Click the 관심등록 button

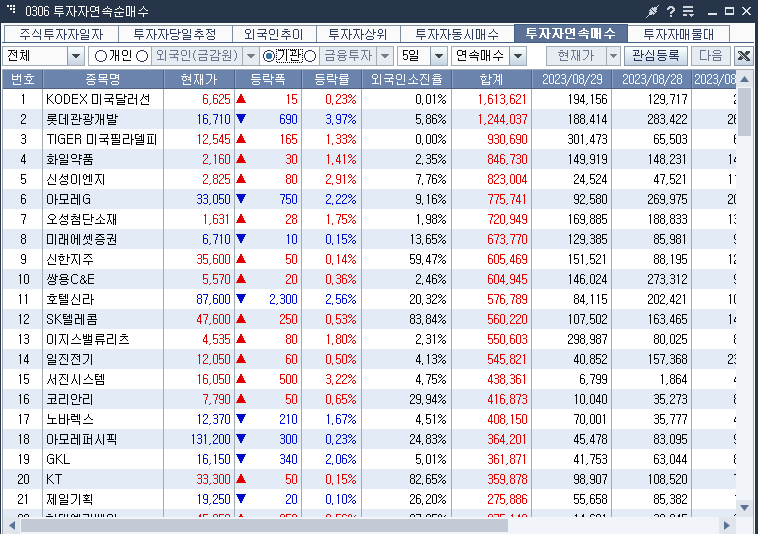pyautogui.click(x=655, y=56)
